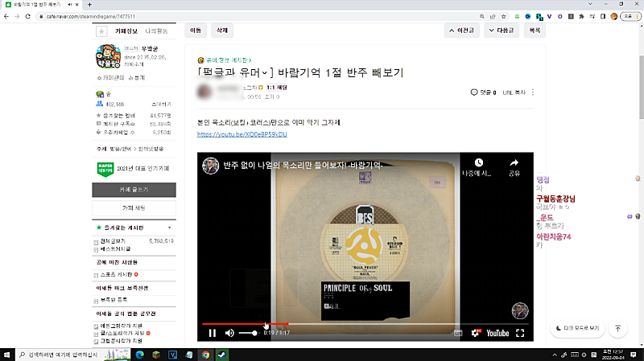
Task: Open the 전체글보기 board
Action: point(113,241)
